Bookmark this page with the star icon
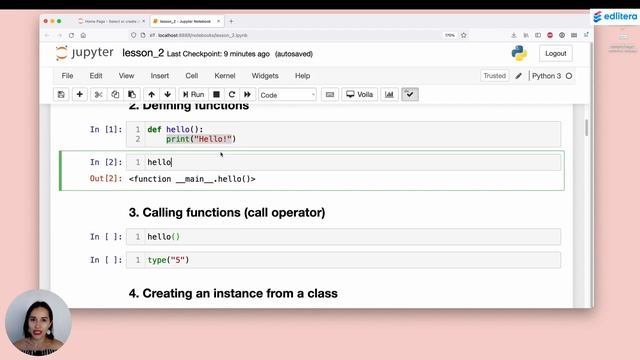This screenshot has width=640, height=360. [x=464, y=36]
